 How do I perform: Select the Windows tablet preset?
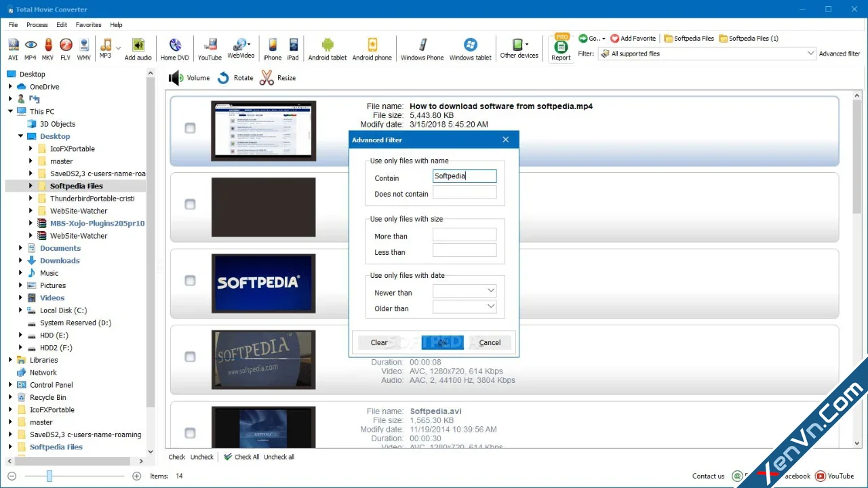point(471,49)
